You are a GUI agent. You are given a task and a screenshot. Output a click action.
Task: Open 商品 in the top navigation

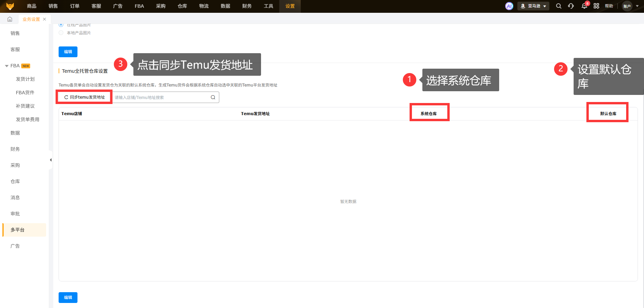32,6
